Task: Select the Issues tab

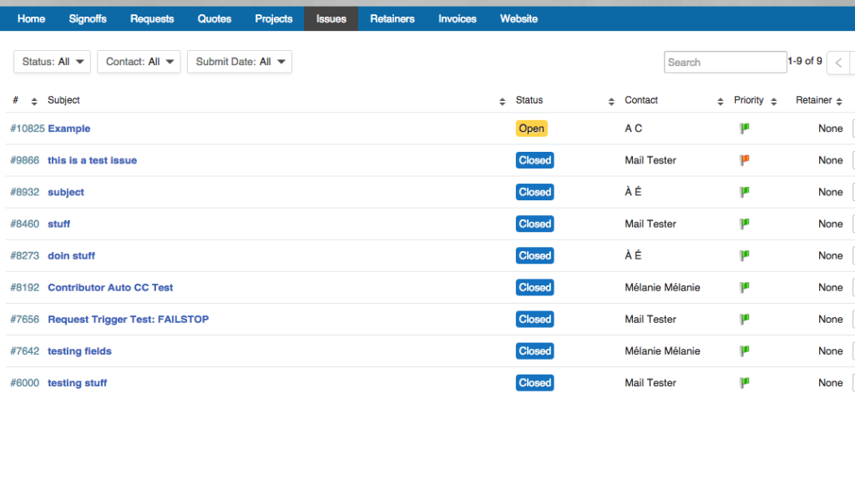Action: pos(331,18)
